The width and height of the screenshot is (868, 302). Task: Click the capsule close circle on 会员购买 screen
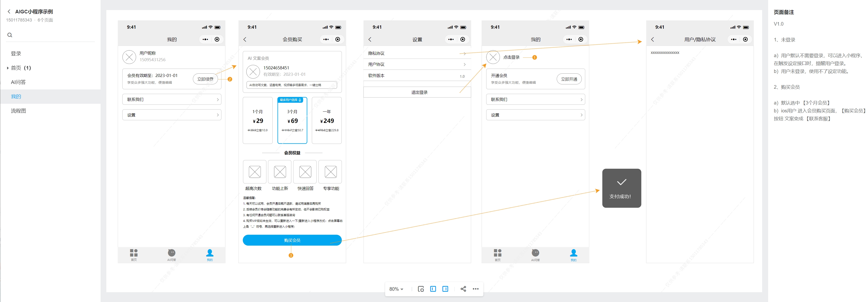click(x=338, y=39)
